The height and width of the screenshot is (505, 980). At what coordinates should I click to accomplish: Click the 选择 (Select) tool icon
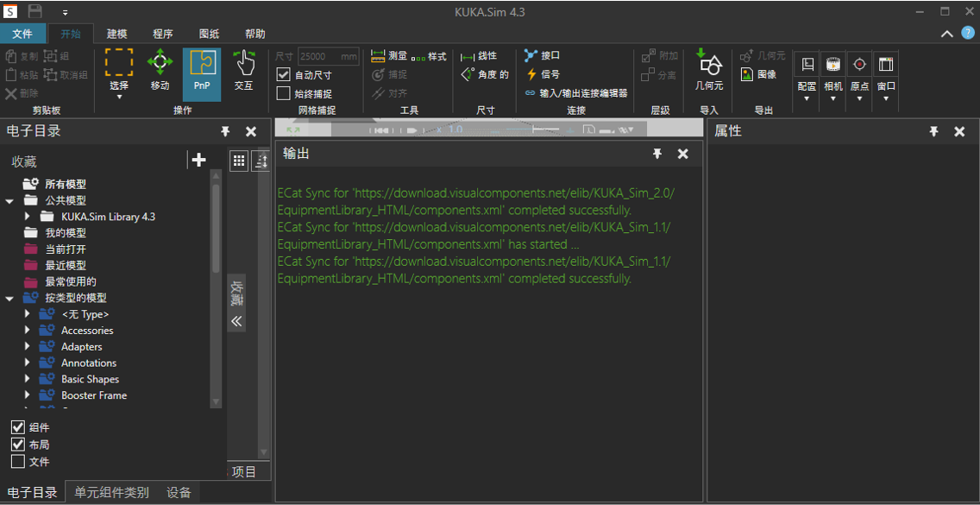click(119, 65)
